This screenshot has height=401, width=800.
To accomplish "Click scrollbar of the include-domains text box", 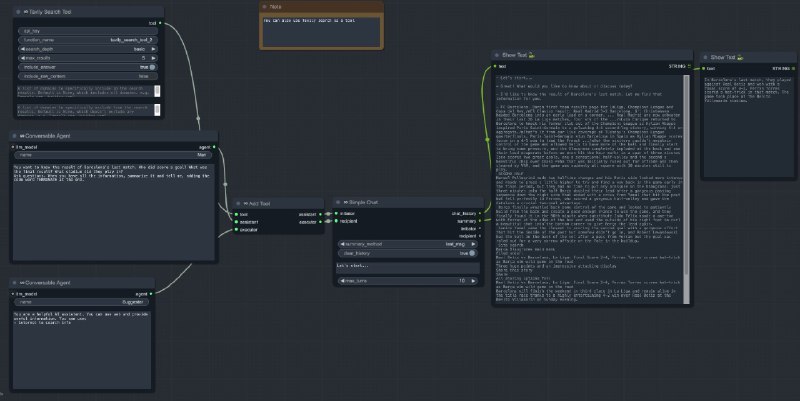I will click(x=157, y=91).
